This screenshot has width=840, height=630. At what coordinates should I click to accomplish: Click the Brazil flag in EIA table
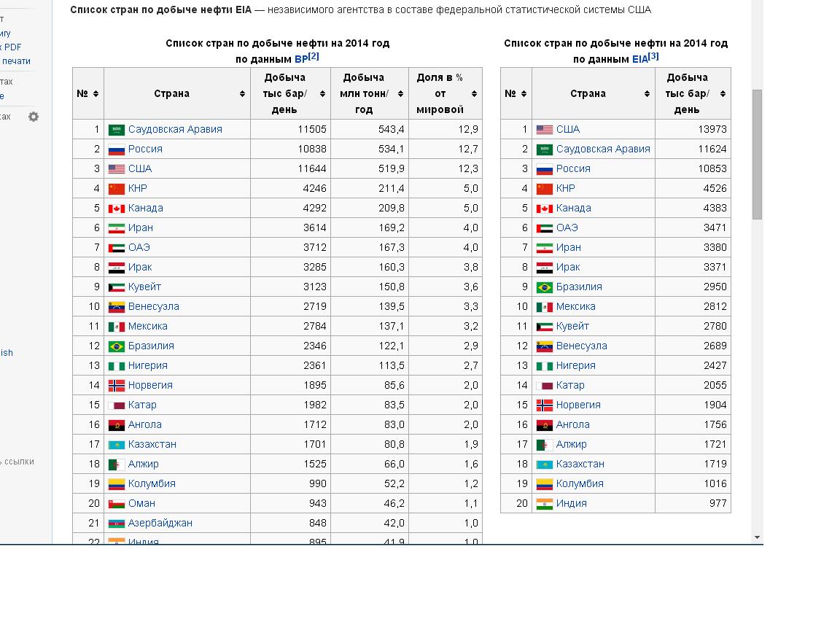544,287
